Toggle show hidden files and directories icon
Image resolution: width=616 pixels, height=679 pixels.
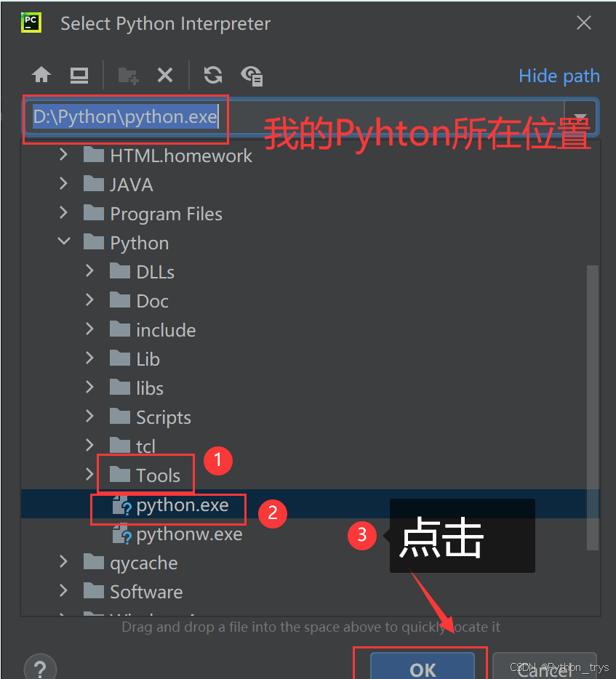pyautogui.click(x=252, y=76)
